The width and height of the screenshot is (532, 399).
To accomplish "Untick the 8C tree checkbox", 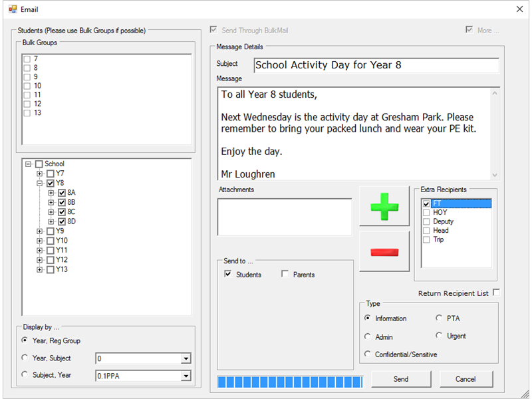I will click(62, 212).
